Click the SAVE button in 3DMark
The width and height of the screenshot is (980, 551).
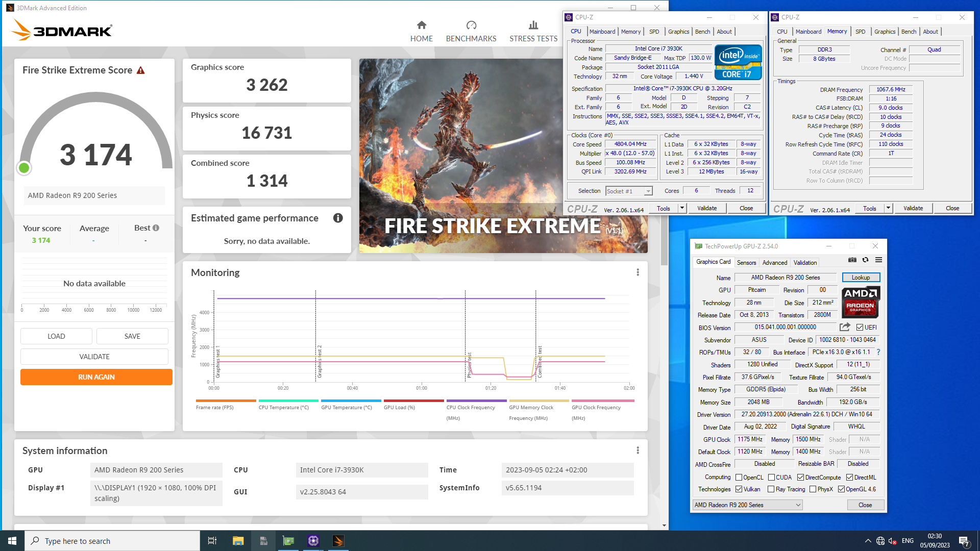[132, 336]
